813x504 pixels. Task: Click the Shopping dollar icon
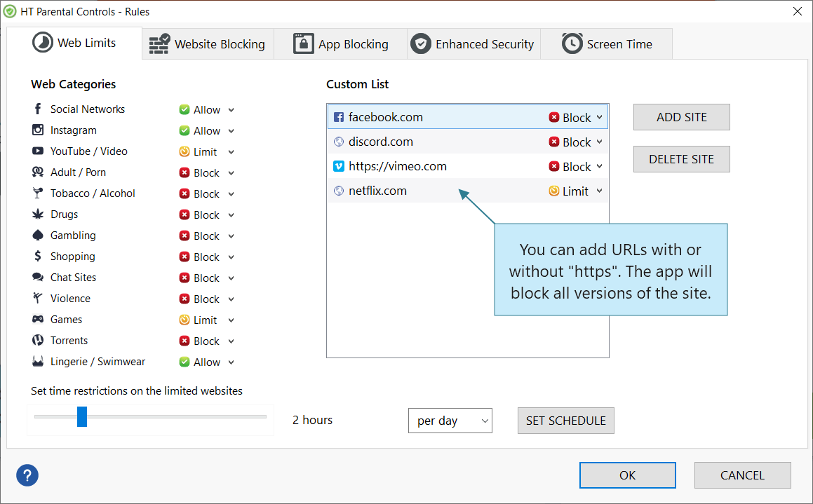[x=37, y=256]
